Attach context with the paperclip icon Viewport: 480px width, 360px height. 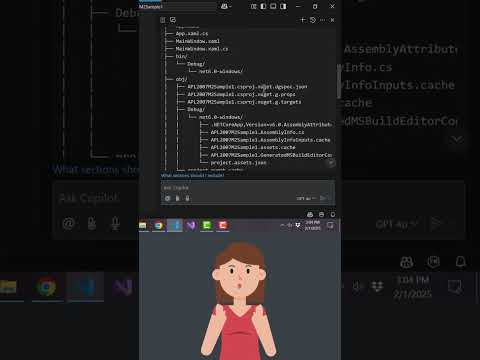click(x=178, y=198)
